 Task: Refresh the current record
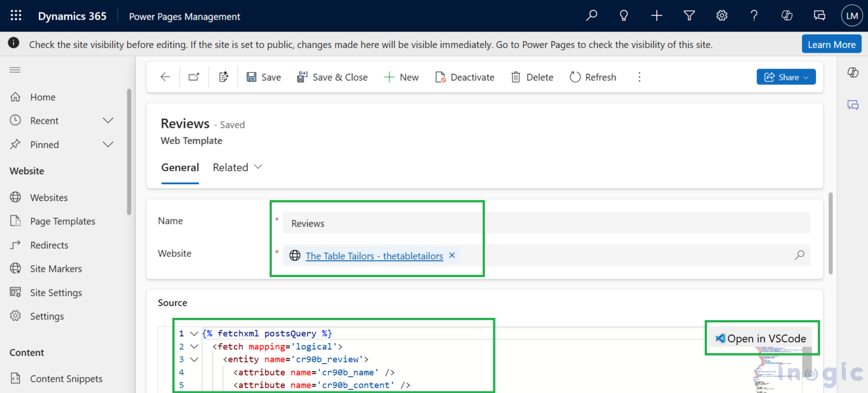(x=592, y=77)
